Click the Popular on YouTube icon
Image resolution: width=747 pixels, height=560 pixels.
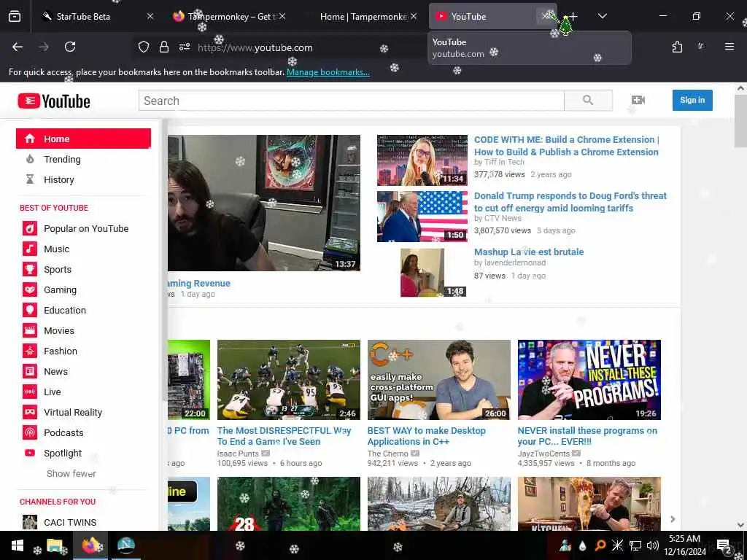29,228
